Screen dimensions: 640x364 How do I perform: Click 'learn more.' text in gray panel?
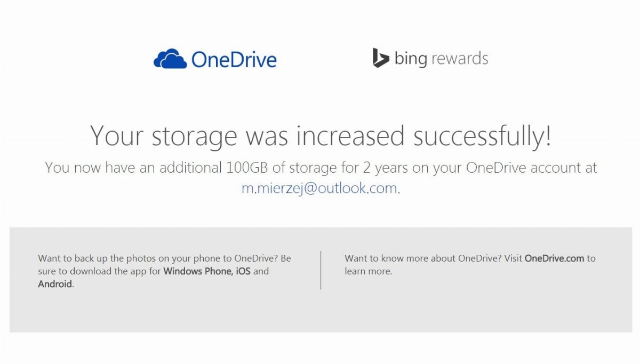[x=368, y=271]
